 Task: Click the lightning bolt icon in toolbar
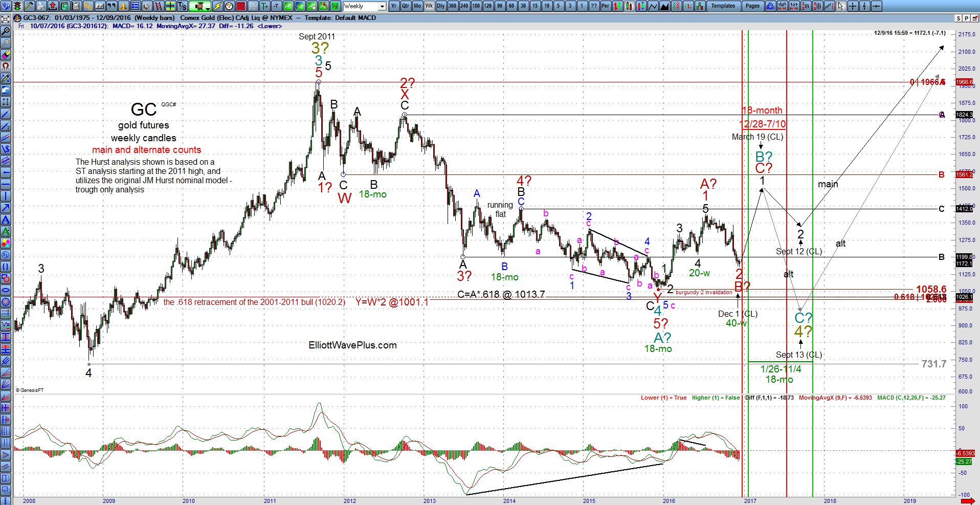click(217, 6)
